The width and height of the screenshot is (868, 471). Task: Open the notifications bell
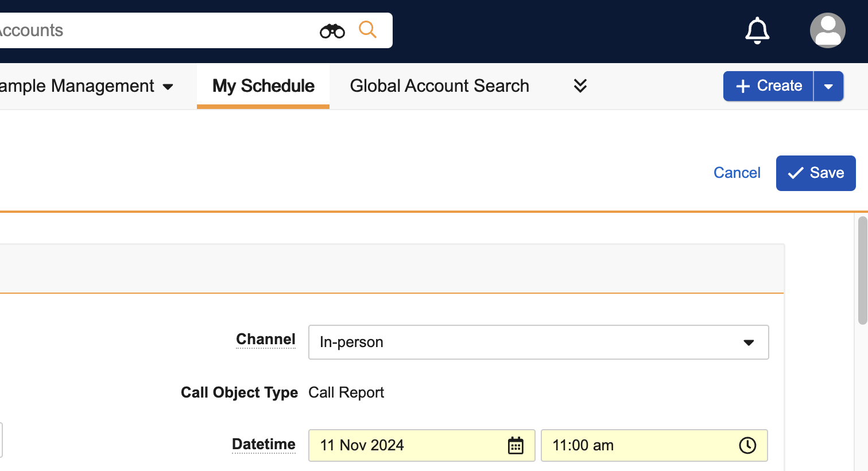pyautogui.click(x=757, y=30)
